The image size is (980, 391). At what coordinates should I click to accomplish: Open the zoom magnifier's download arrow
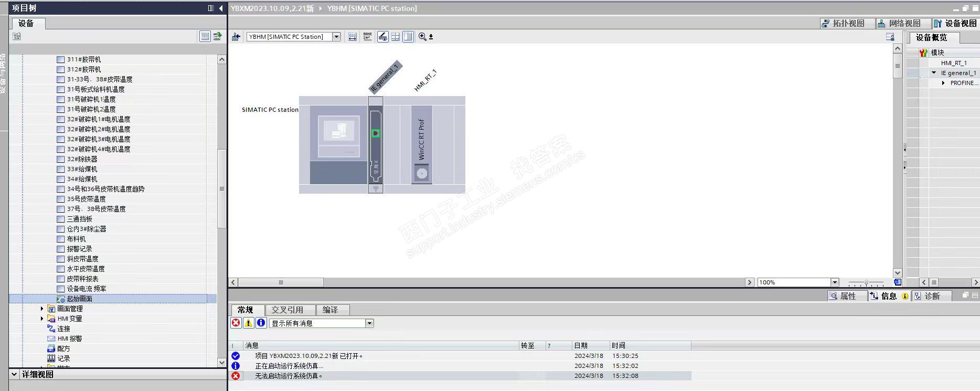click(431, 37)
